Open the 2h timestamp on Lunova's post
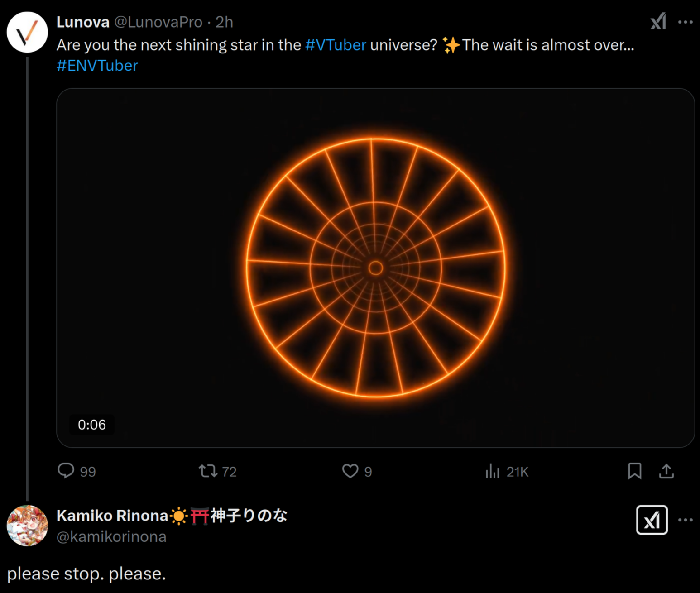Viewport: 700px width, 593px height. click(224, 22)
